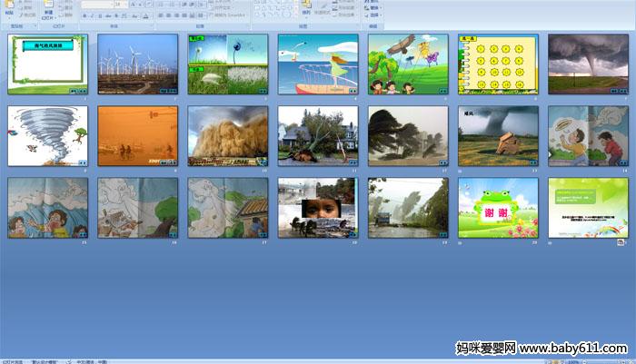Viewport: 636px width, 364px height.
Task: Select the yellow notebook with numbered circles slide
Action: 498,64
